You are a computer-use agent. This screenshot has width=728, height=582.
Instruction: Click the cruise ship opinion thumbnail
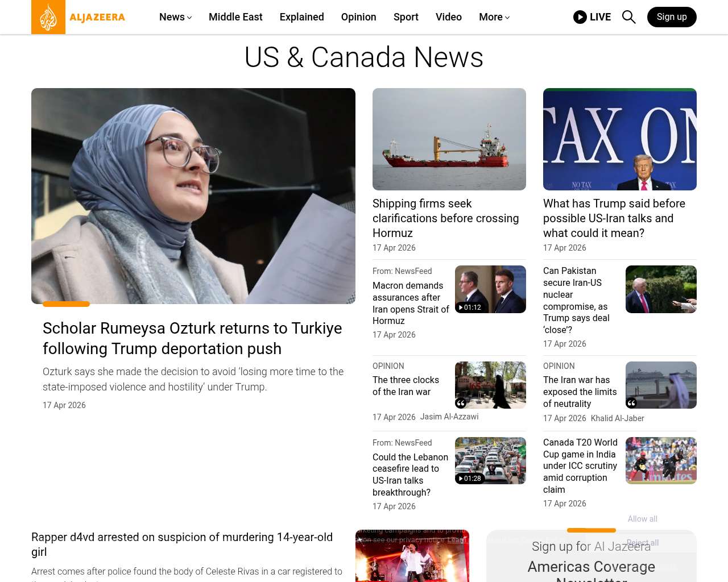[661, 385]
